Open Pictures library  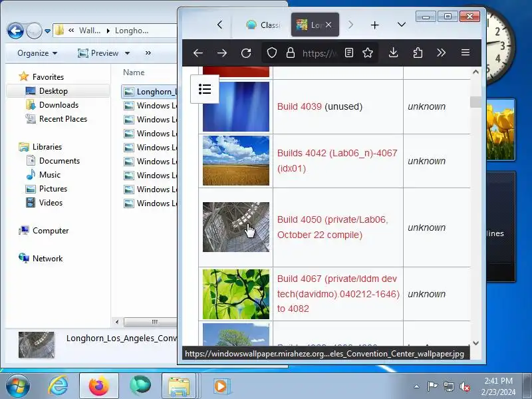(53, 189)
